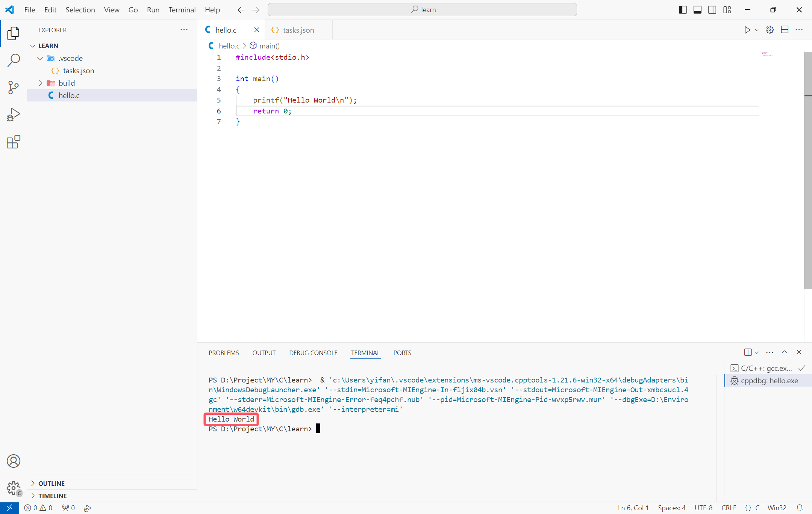Screen dimensions: 812x514
Task: Collapse the .vscode folder
Action: pos(40,58)
